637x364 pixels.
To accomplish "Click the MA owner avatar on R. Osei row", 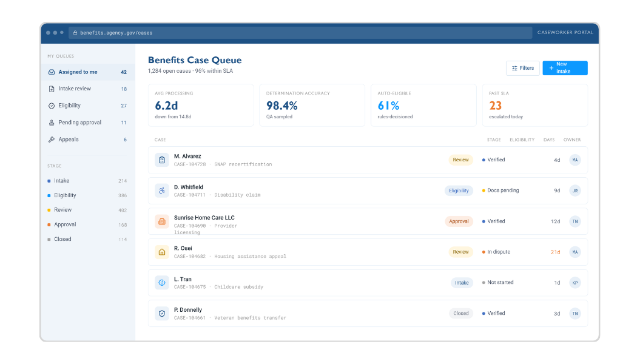I will click(x=575, y=252).
